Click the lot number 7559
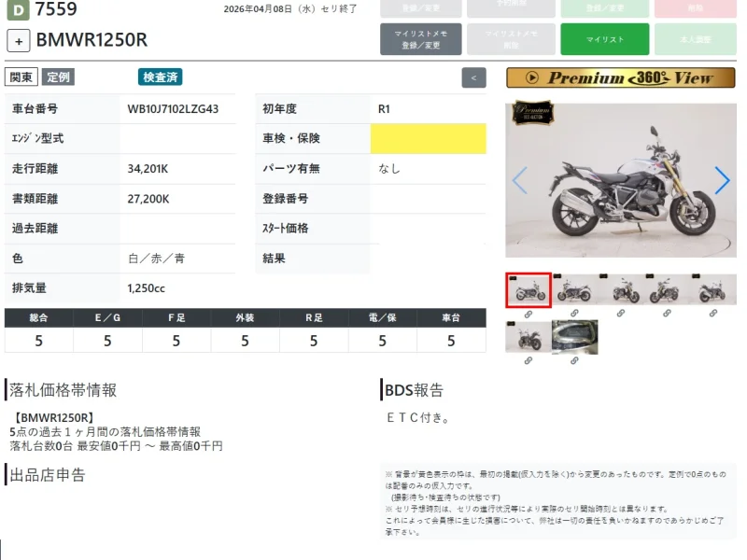Screen dimensions: 747x560 (56, 9)
